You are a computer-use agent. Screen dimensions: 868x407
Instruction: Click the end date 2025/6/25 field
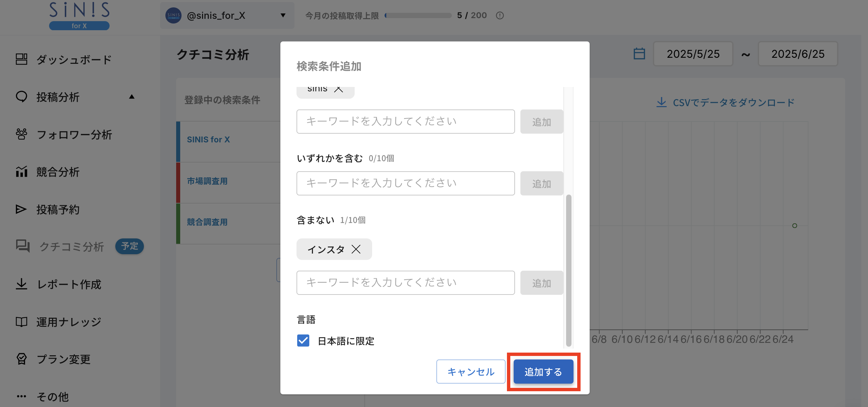click(798, 53)
